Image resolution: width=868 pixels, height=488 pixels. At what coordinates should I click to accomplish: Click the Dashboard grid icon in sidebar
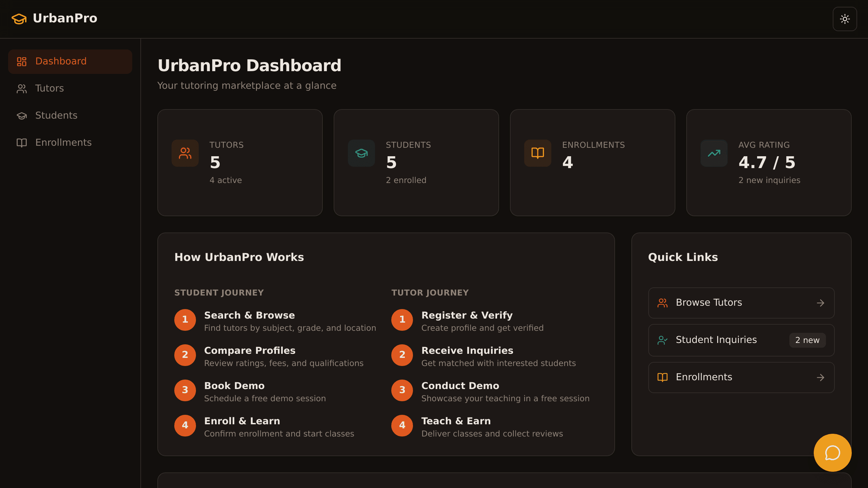[22, 61]
